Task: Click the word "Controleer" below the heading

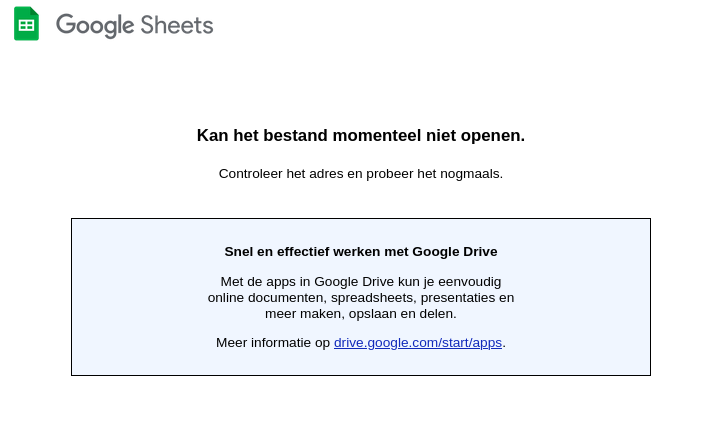Action: (251, 174)
